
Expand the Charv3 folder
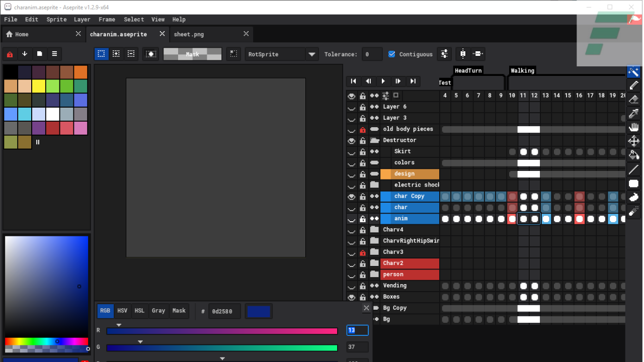pos(374,252)
